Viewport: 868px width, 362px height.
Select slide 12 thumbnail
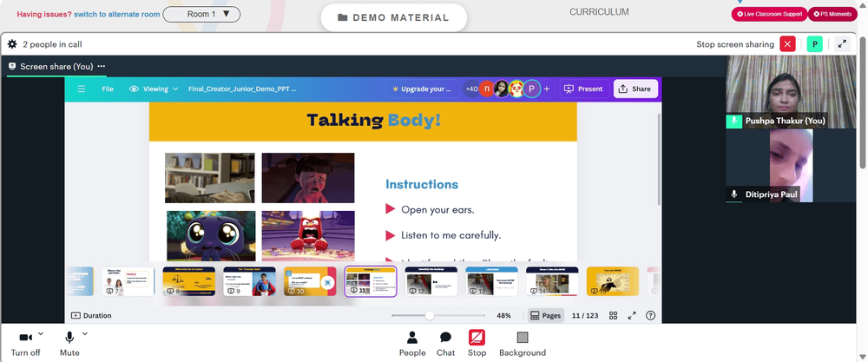(431, 282)
